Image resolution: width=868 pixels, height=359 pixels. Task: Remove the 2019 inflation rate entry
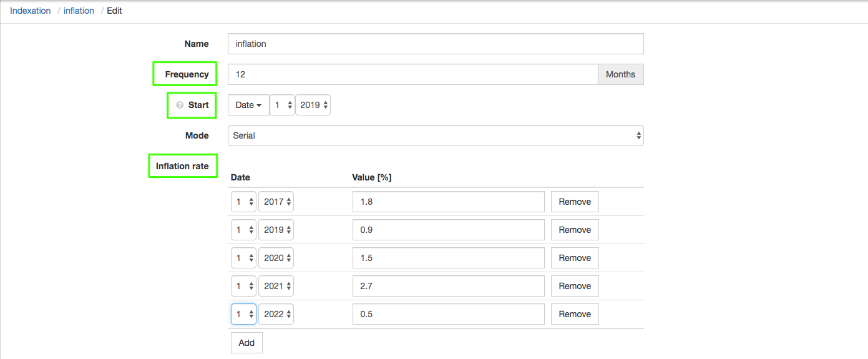[x=574, y=230]
